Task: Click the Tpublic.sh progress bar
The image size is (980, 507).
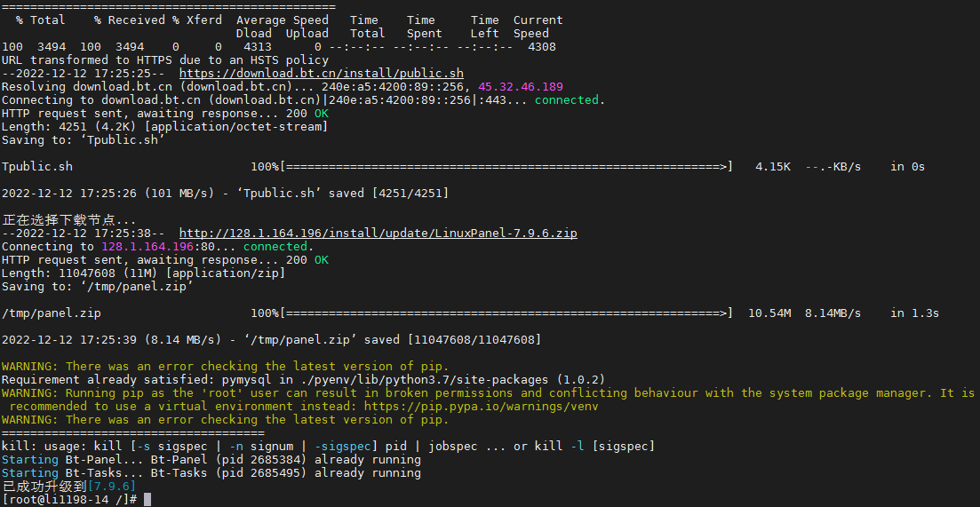Action: [506, 167]
